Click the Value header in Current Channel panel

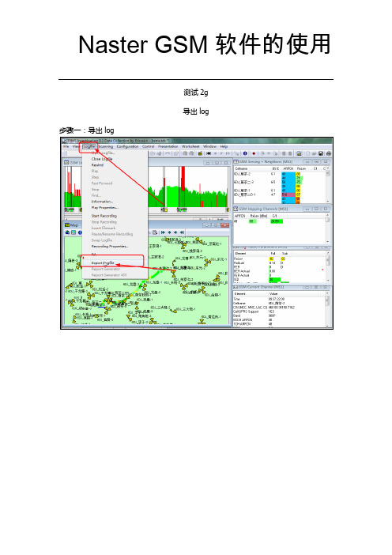(x=273, y=294)
